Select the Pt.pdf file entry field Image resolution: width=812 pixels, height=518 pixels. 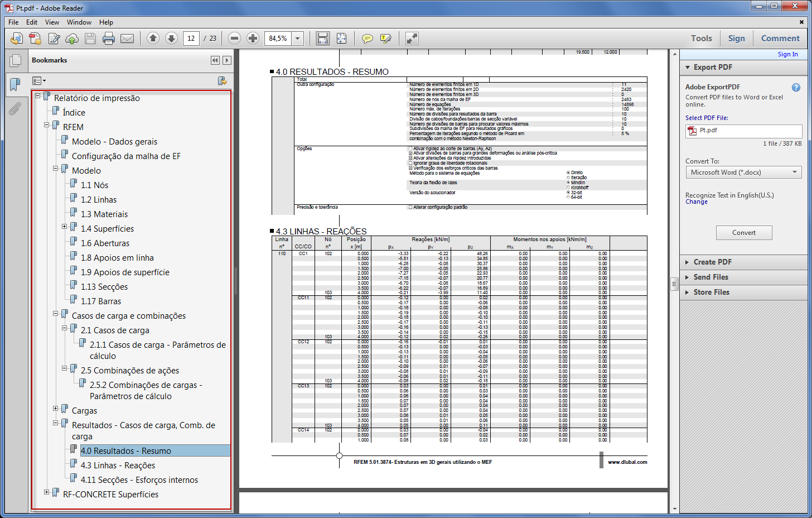[x=743, y=131]
